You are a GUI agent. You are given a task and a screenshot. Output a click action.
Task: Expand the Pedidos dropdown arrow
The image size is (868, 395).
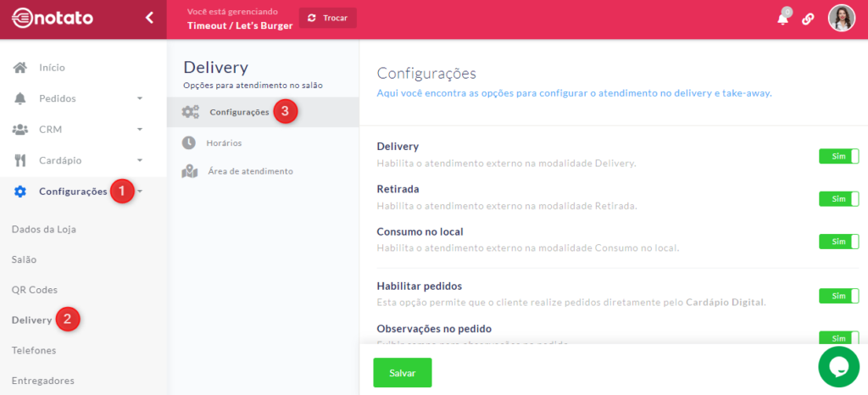point(140,98)
